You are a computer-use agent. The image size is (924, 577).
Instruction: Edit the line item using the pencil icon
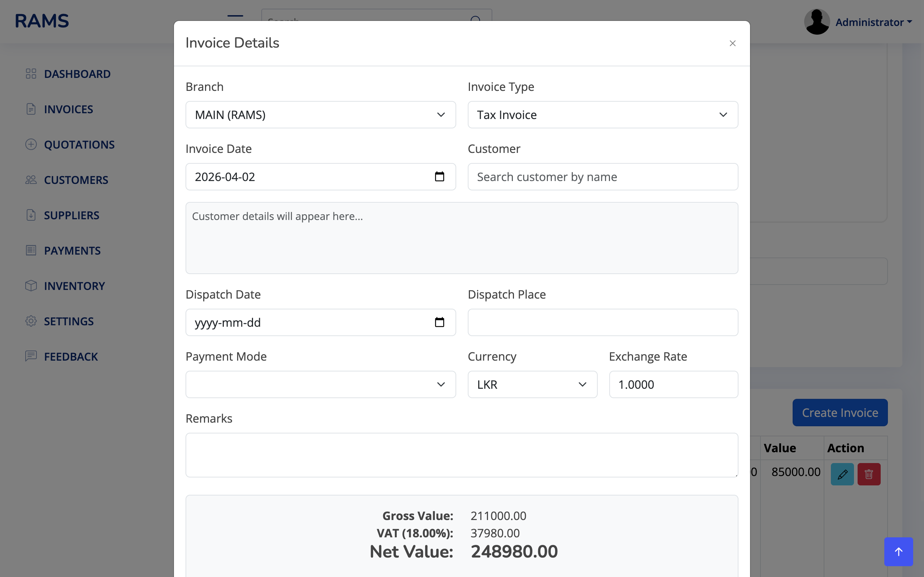842,474
